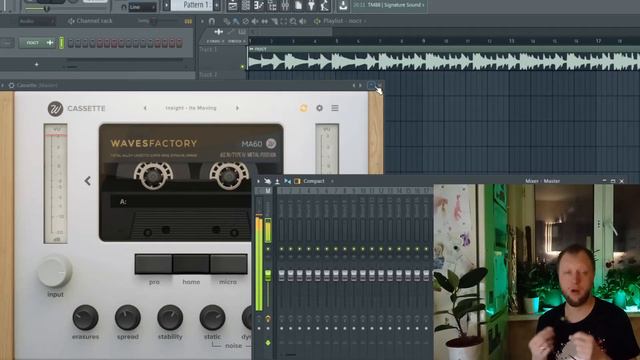Select the Playlist delete tool
This screenshot has height=360, width=640.
coord(245,21)
